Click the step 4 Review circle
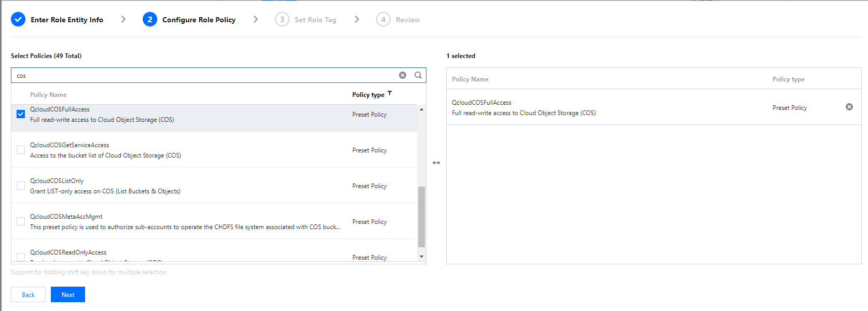 [x=383, y=20]
